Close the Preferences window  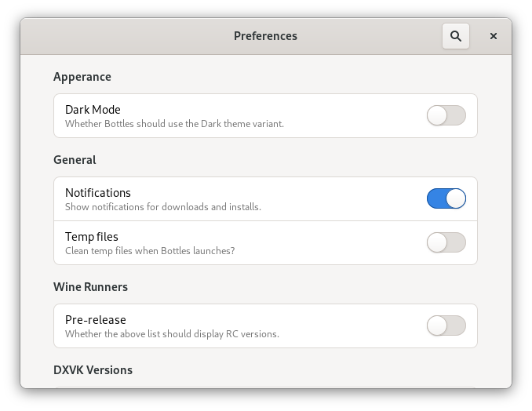494,36
